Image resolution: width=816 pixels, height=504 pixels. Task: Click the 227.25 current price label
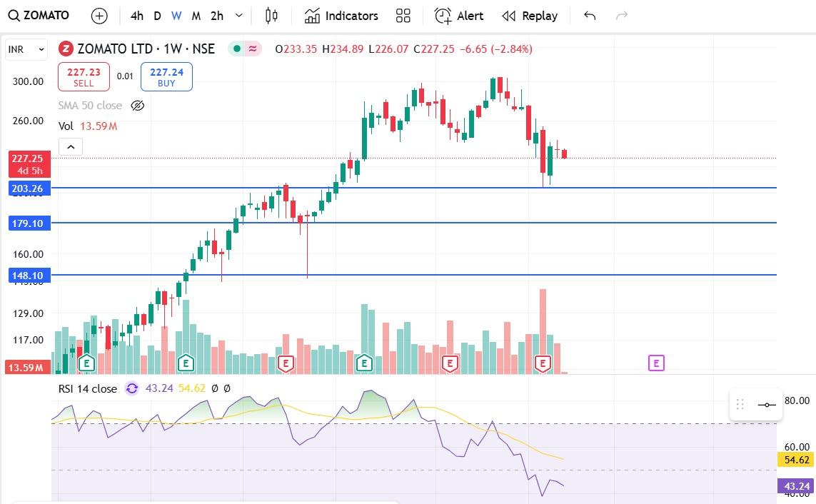pyautogui.click(x=30, y=164)
